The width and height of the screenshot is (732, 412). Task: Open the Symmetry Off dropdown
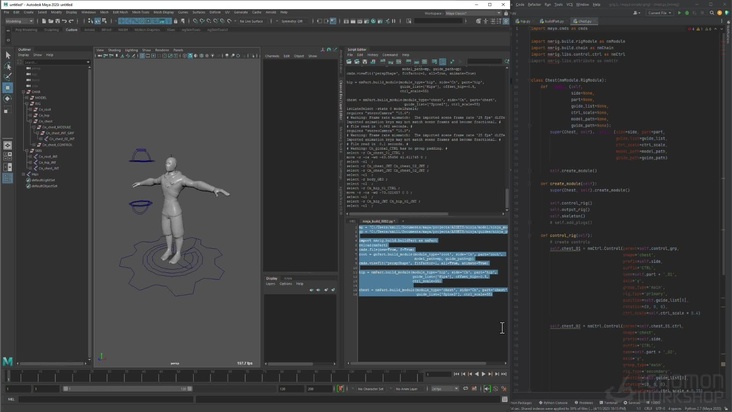coord(290,21)
